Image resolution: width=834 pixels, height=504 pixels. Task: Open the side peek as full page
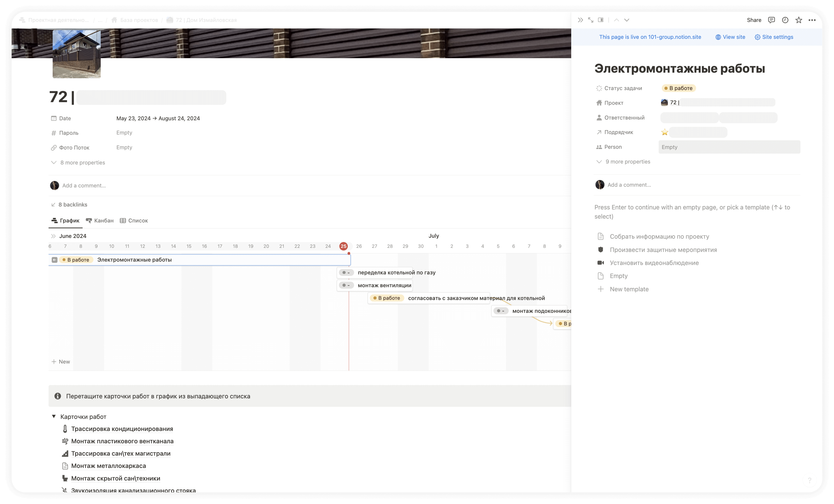click(591, 20)
